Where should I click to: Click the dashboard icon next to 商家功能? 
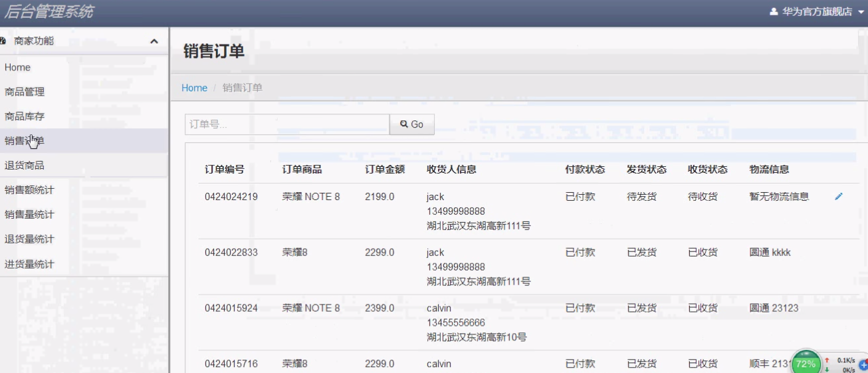pos(2,41)
